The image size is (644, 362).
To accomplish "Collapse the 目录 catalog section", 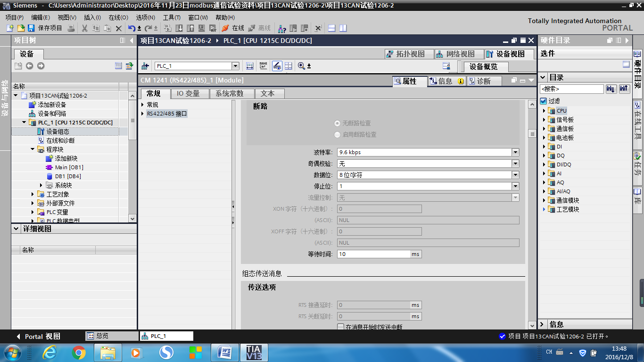I will (x=543, y=77).
